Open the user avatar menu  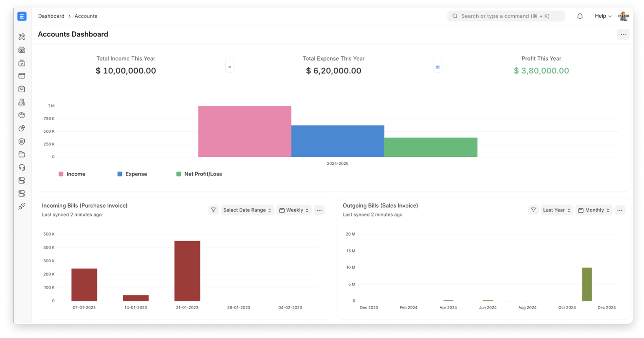pos(623,16)
